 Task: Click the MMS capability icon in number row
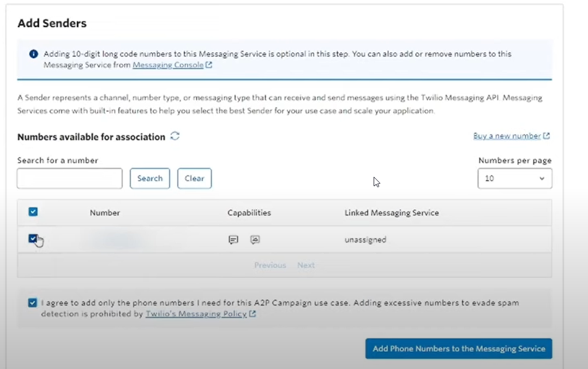coord(255,240)
